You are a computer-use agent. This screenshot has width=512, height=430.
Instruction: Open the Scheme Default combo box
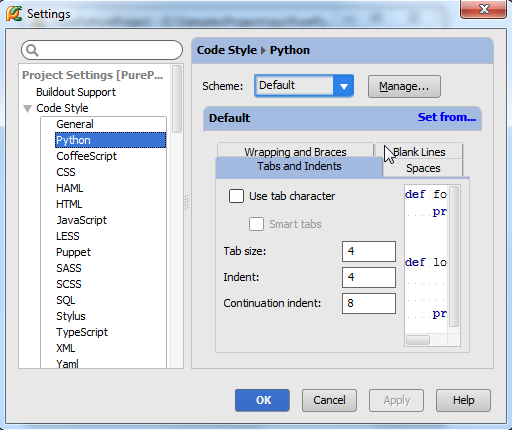pyautogui.click(x=304, y=86)
